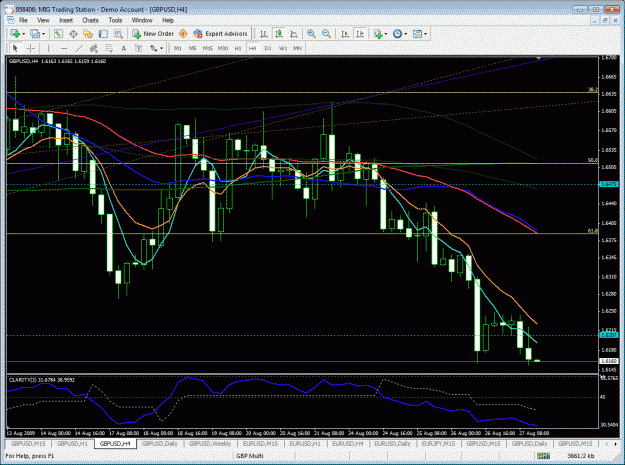Image resolution: width=625 pixels, height=465 pixels.
Task: Open the View menu
Action: coord(43,20)
